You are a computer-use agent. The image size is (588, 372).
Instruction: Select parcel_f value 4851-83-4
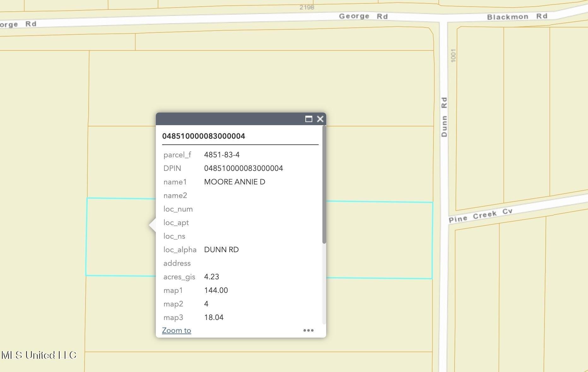pos(222,155)
